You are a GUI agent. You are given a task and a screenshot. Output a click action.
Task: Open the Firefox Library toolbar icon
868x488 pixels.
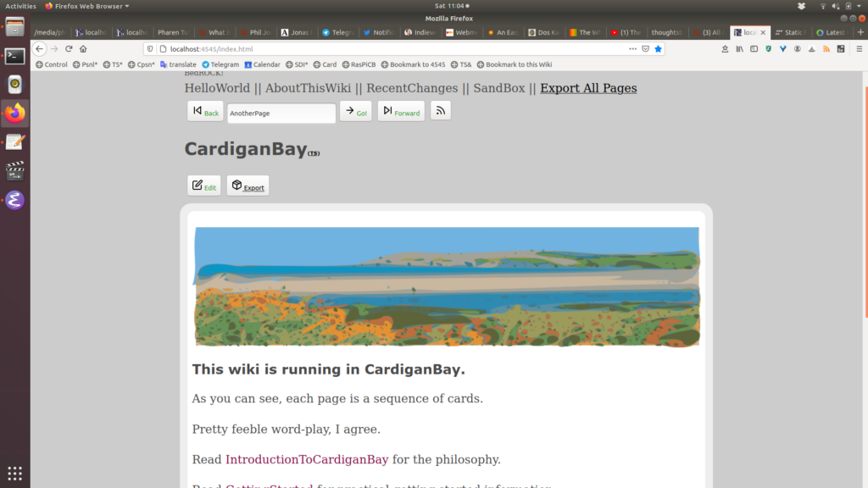pyautogui.click(x=739, y=48)
